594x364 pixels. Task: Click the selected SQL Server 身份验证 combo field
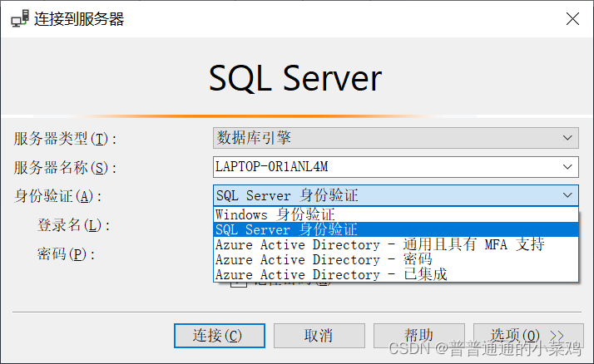click(395, 195)
